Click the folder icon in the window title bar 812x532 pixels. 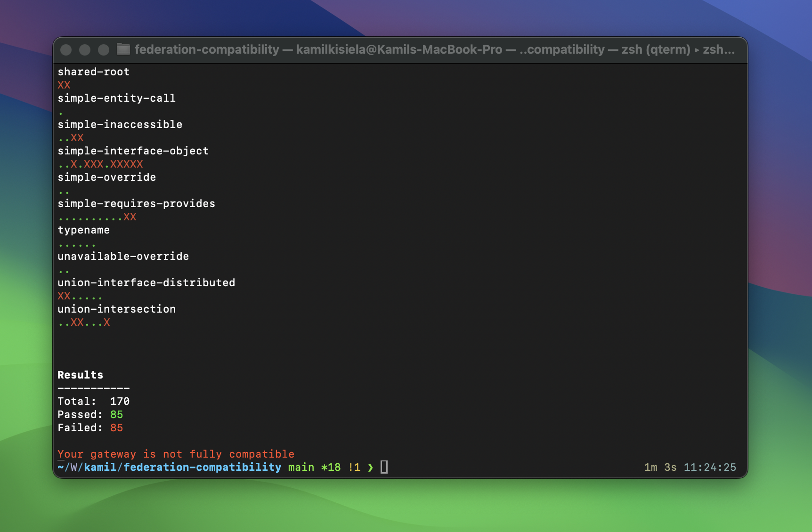[x=123, y=49]
